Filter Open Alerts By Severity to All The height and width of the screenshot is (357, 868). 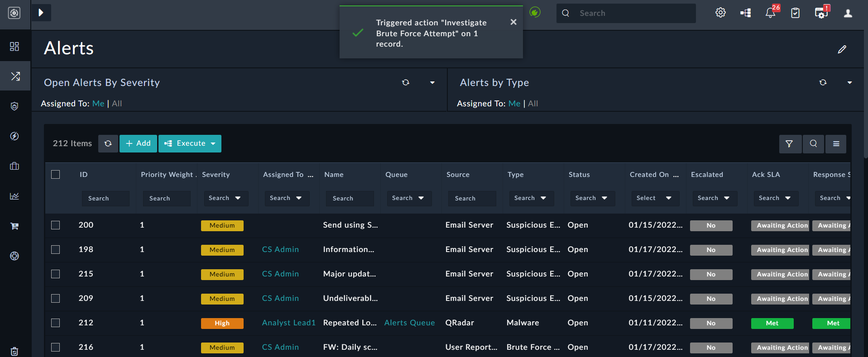click(117, 104)
